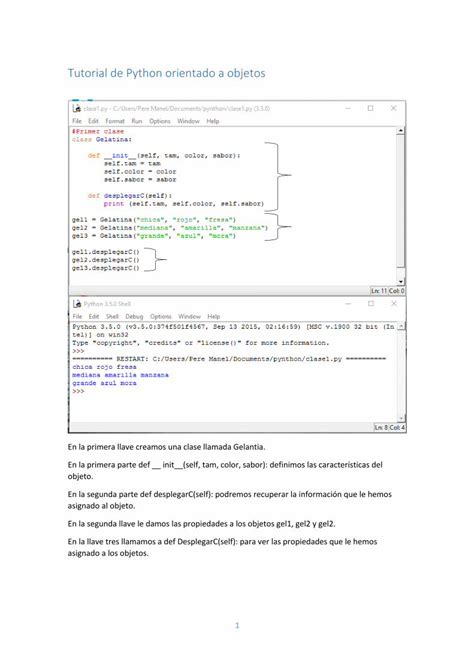Click 'chica rojo fresa' shell output
The height and width of the screenshot is (670, 474).
coord(104,367)
